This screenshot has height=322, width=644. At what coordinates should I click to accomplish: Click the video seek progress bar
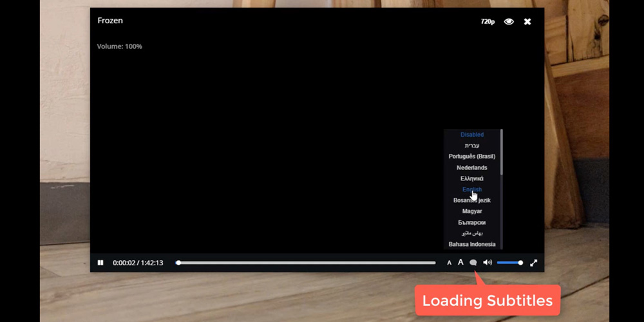(x=307, y=263)
